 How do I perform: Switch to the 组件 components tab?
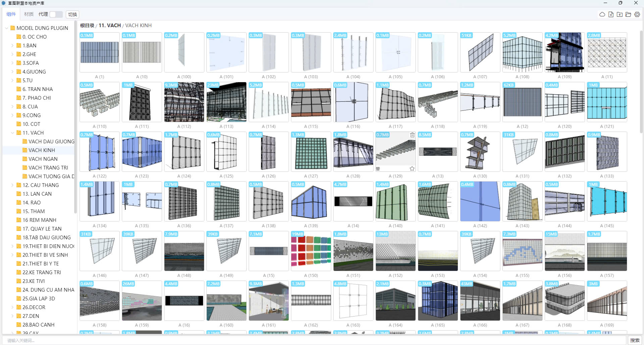coord(11,14)
